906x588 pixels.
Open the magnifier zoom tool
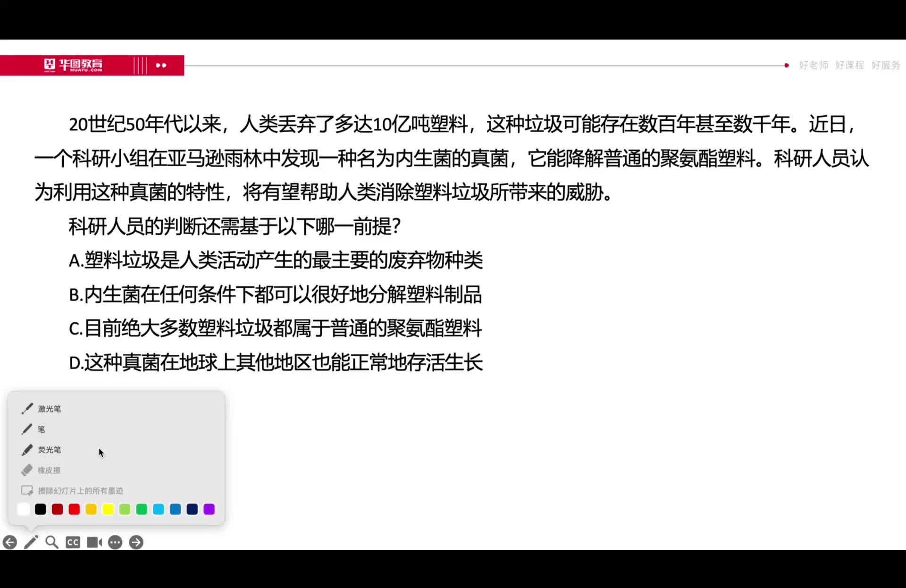tap(52, 543)
